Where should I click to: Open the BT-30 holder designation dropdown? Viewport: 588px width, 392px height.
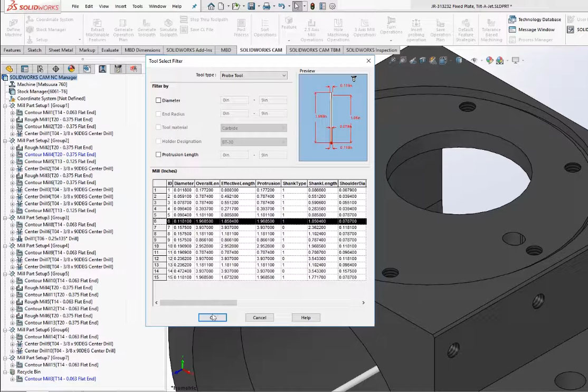tap(253, 142)
